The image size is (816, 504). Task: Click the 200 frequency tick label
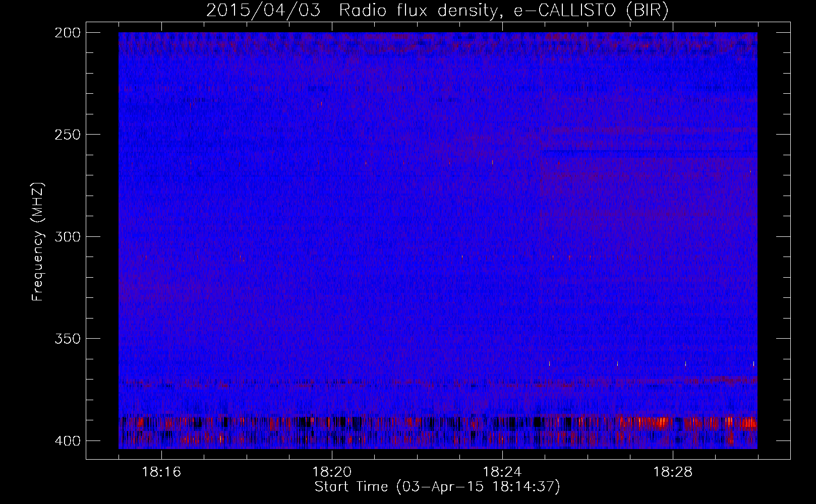(68, 33)
